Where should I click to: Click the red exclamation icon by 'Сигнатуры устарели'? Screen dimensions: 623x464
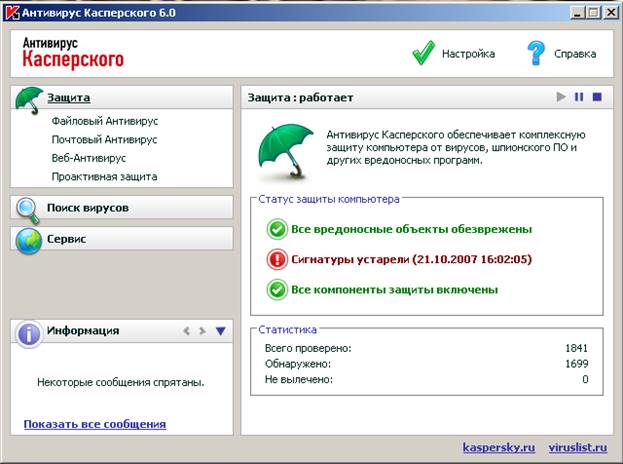tap(277, 259)
